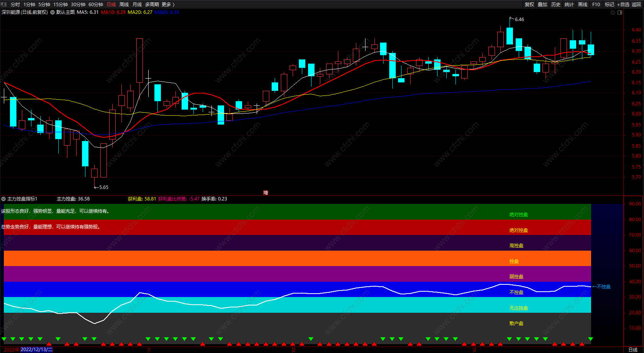Click the 叠加 overlay button
Image resolution: width=644 pixels, height=353 pixels.
click(x=542, y=5)
